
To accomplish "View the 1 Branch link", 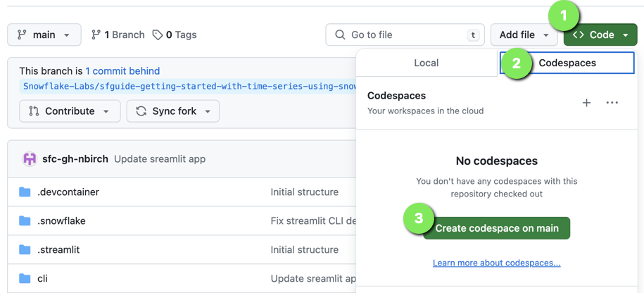I will click(118, 35).
